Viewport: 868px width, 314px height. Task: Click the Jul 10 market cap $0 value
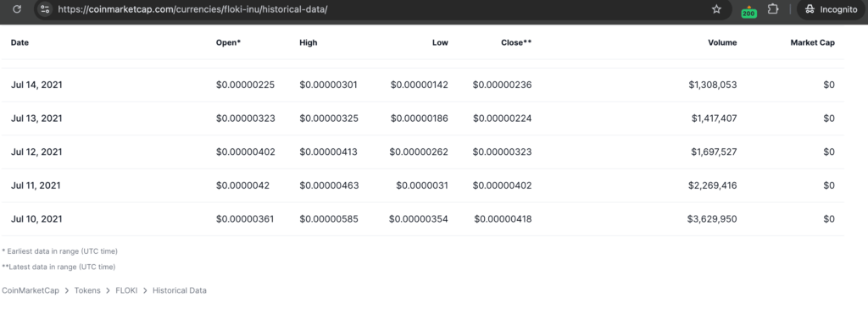pos(829,219)
